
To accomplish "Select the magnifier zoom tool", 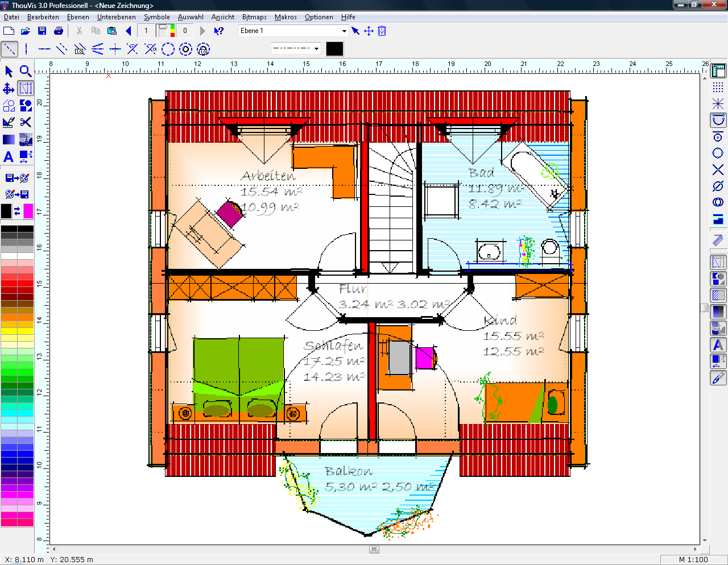I will pos(26,71).
